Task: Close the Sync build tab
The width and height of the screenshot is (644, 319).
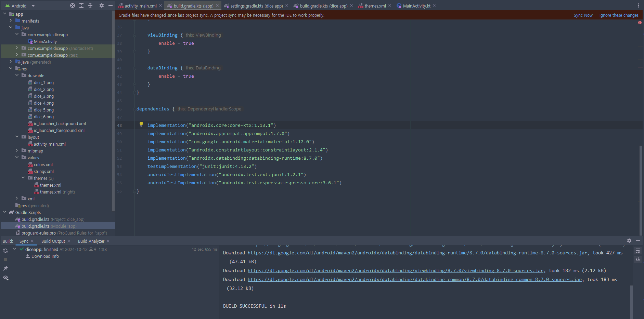Action: (x=32, y=241)
